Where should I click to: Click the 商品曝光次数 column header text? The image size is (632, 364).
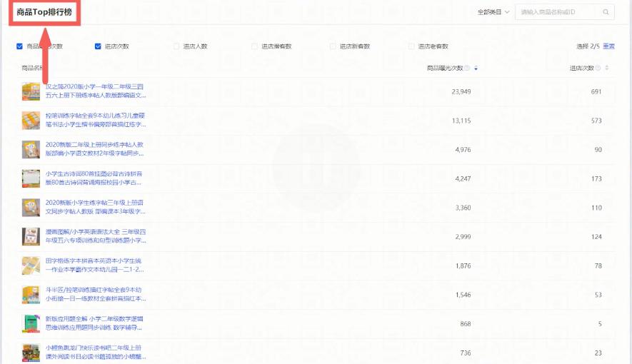tap(445, 68)
